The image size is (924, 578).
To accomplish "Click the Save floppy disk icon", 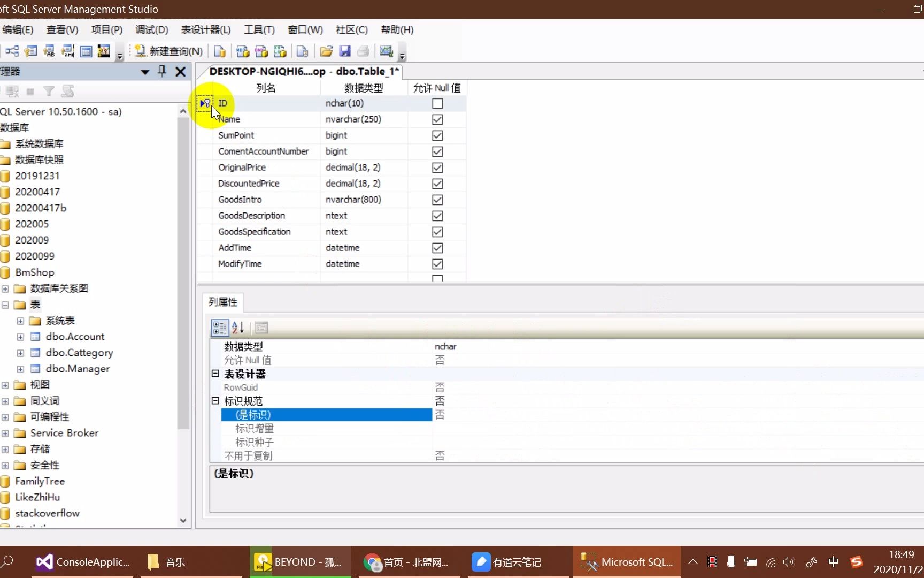I will (x=345, y=51).
